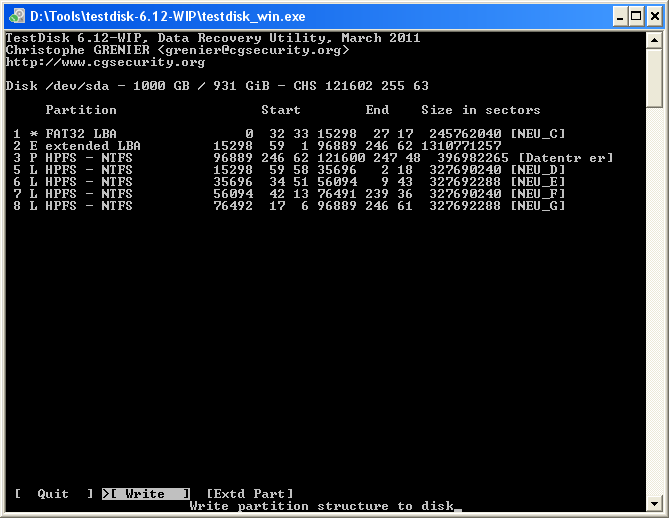Select the partition labeled NEU_D

289,170
